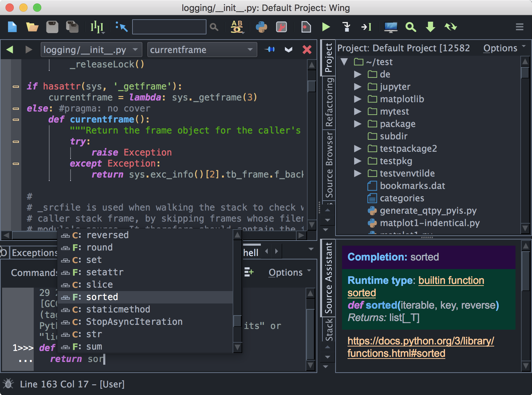This screenshot has width=532, height=395.
Task: Open Project panel Options menu
Action: coord(504,48)
